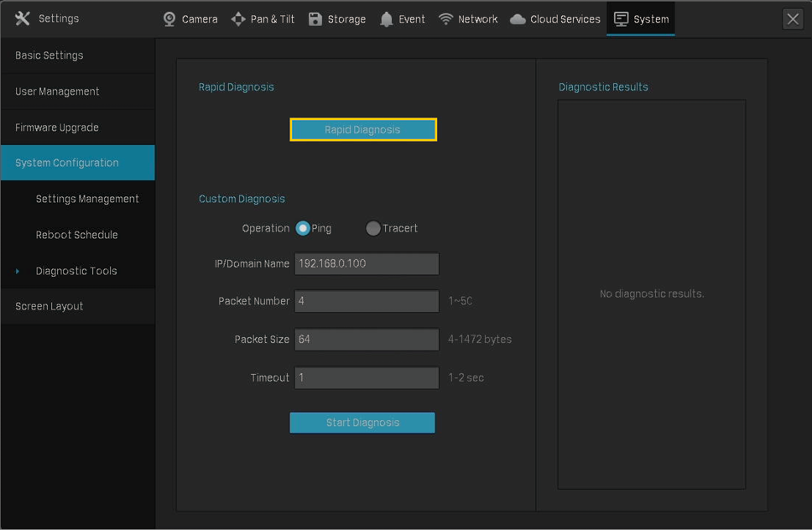812x530 pixels.
Task: Click the Cloud Services cloud icon
Action: click(518, 19)
